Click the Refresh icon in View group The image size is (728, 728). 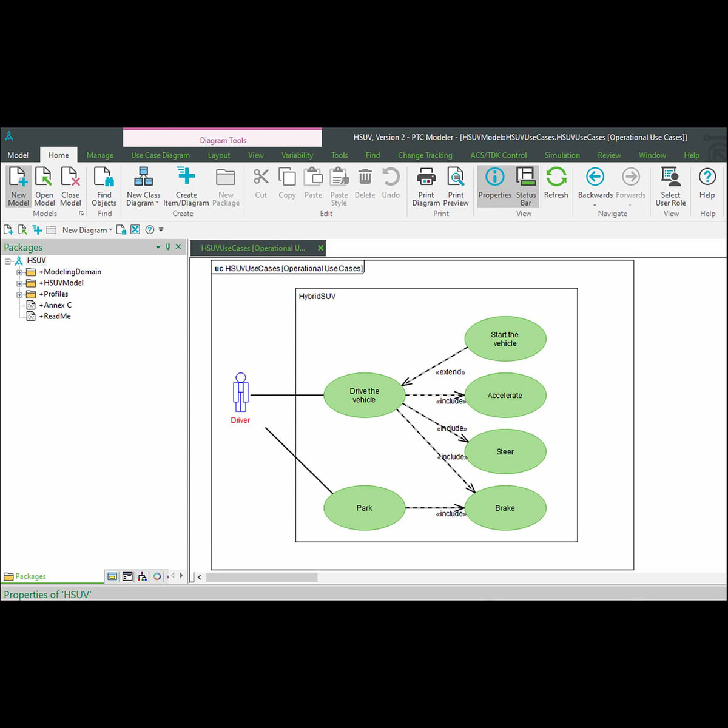coord(556,177)
